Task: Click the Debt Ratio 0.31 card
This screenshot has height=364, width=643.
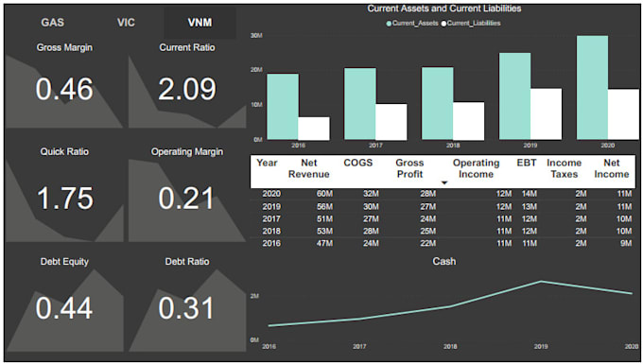Action: click(x=187, y=303)
